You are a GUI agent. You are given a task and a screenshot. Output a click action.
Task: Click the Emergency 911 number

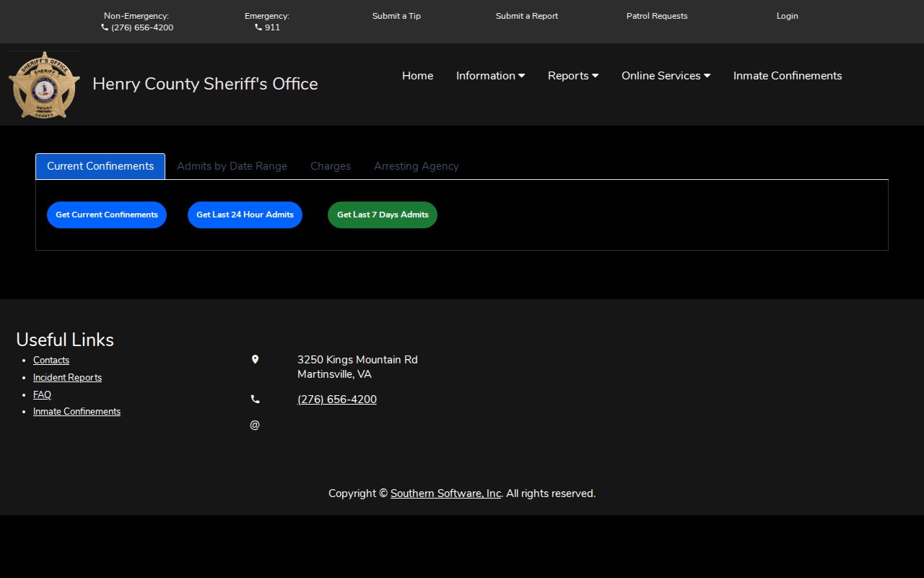(x=272, y=27)
